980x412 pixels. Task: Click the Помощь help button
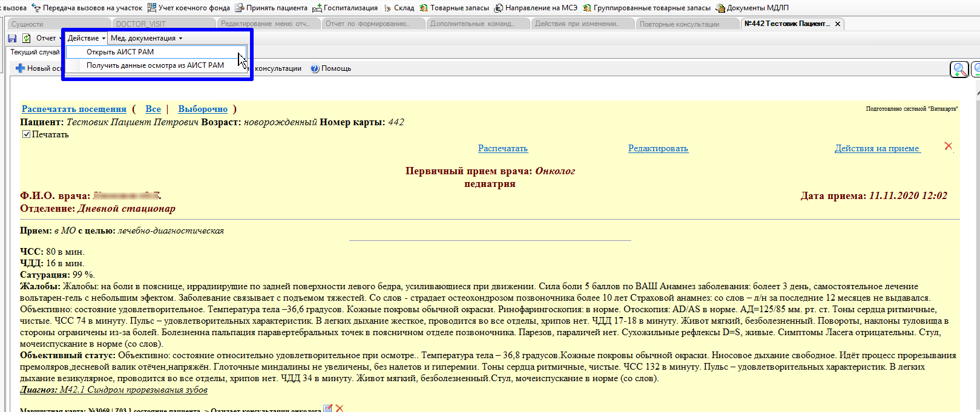(x=331, y=68)
